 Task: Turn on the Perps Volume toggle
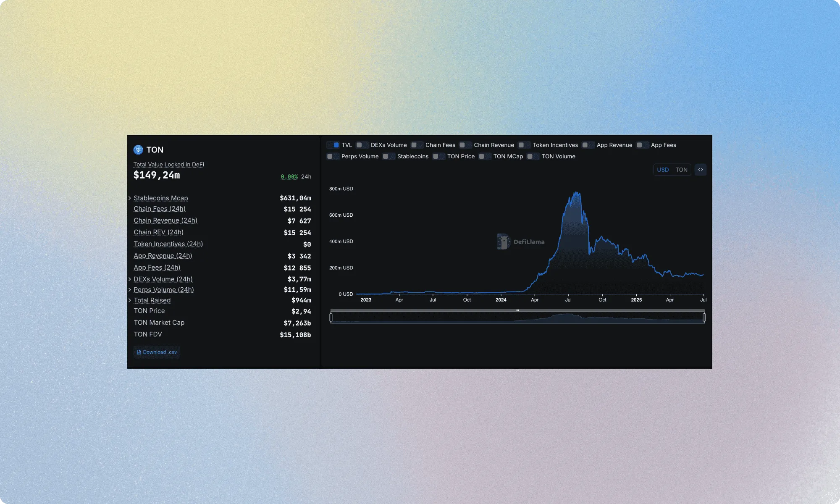[x=333, y=156]
